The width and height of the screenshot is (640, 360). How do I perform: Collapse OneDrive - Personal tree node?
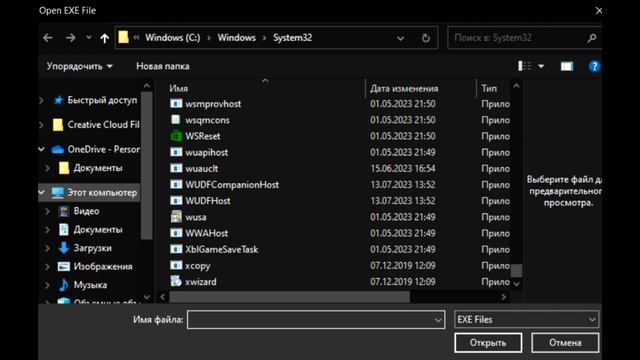pyautogui.click(x=42, y=149)
